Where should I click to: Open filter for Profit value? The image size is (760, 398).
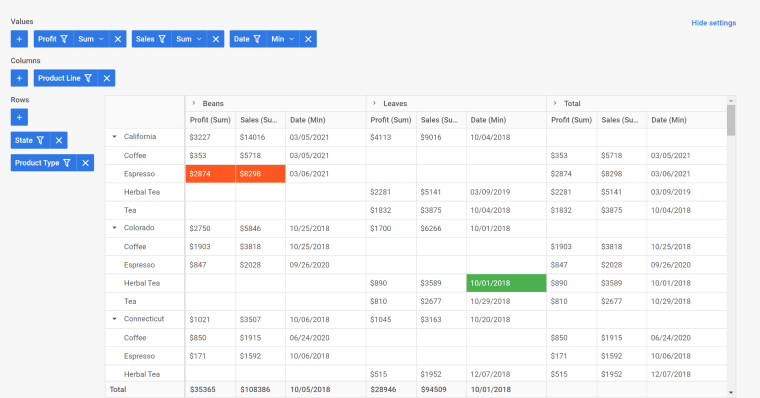(64, 39)
